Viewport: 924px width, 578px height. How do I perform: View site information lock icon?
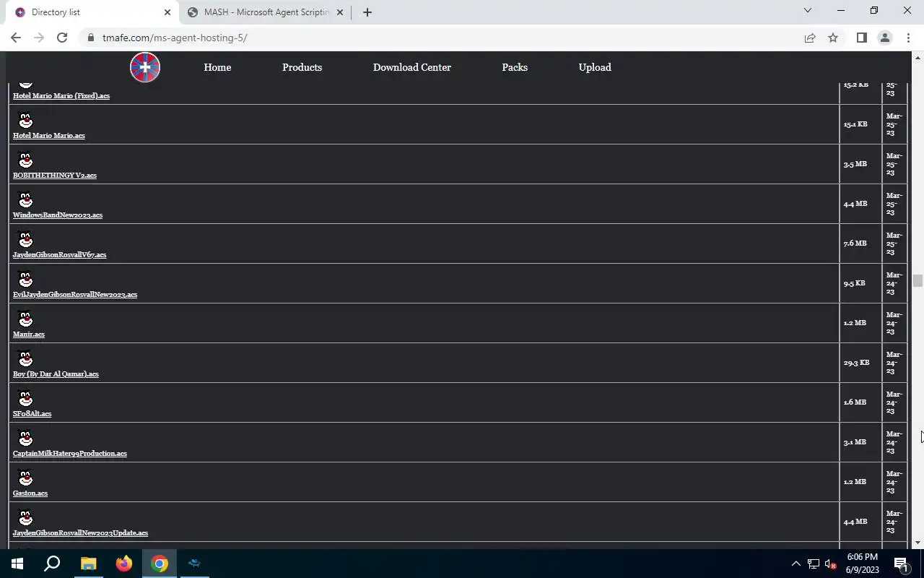point(91,38)
